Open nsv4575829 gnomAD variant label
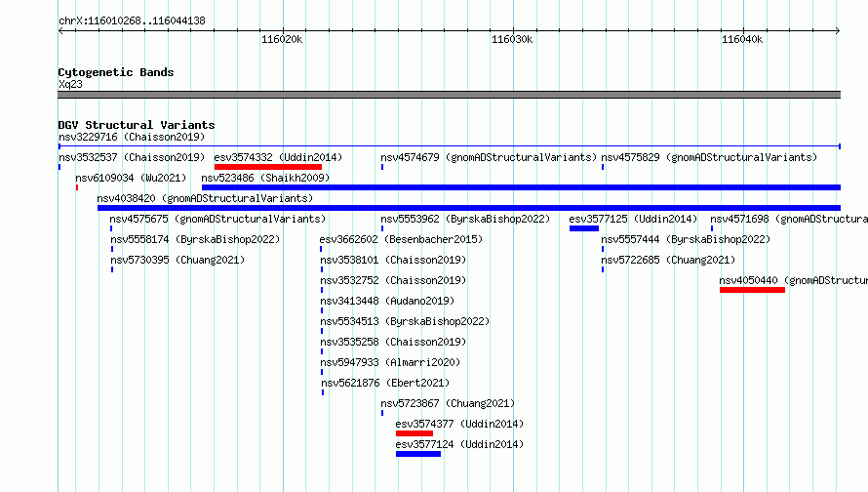The width and height of the screenshot is (868, 492). [x=709, y=157]
